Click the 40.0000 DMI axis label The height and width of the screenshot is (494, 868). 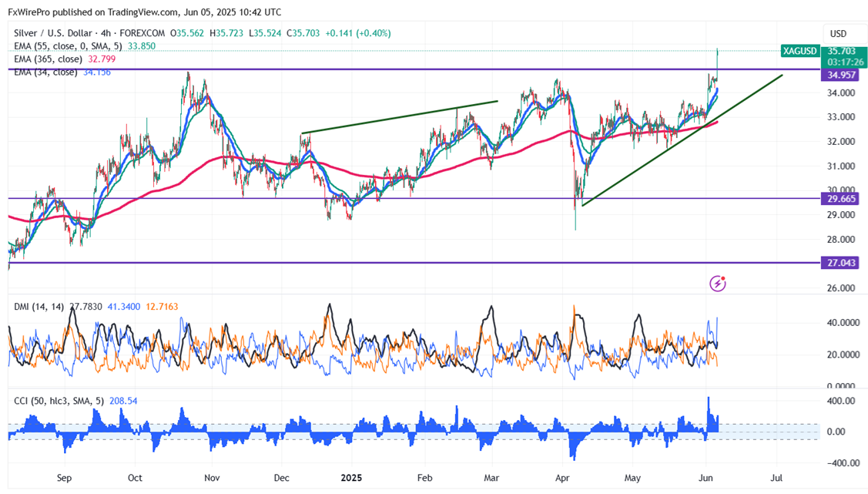pyautogui.click(x=843, y=323)
